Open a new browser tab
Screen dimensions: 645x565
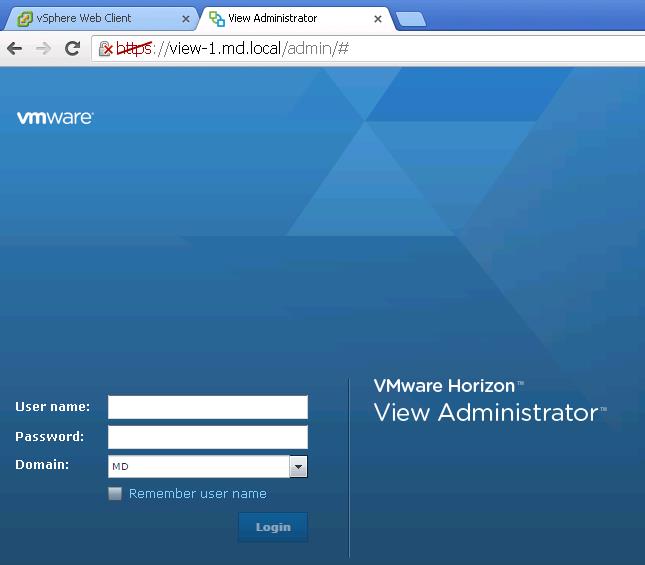click(x=410, y=19)
